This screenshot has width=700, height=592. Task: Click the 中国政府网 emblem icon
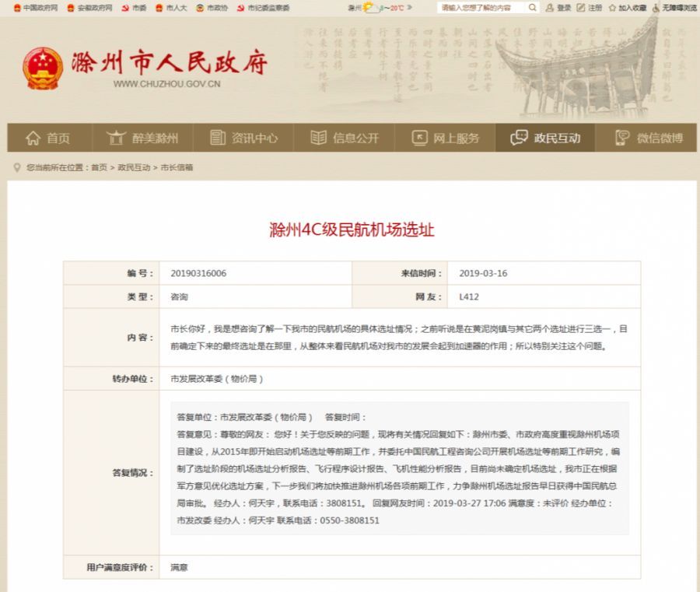coord(17,8)
